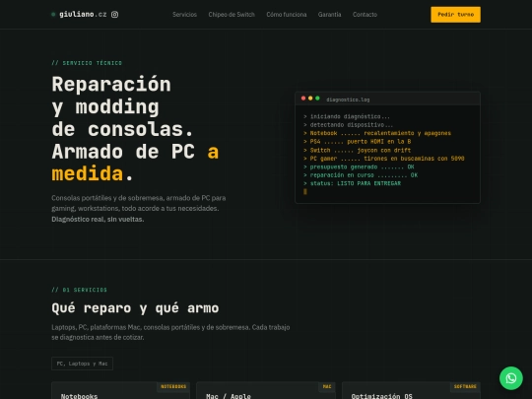The height and width of the screenshot is (399, 532).
Task: Click the 'iniciando diagnóstico...' log line
Action: click(347, 116)
